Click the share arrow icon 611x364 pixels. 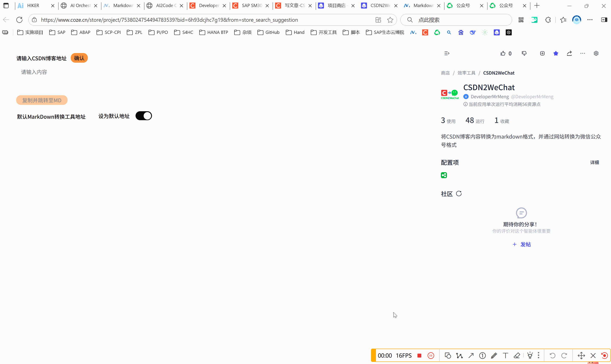pyautogui.click(x=569, y=53)
